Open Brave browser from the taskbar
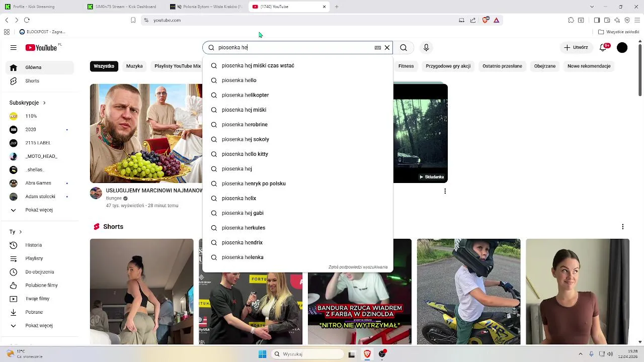This screenshot has height=362, width=644. (367, 354)
